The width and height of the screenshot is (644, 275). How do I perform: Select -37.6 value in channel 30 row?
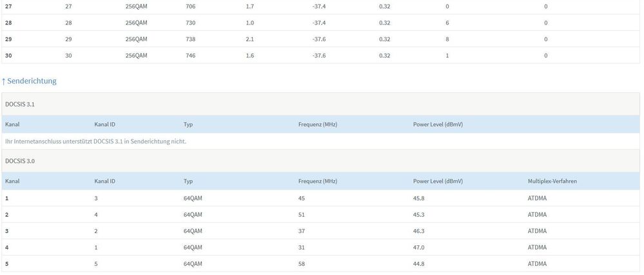[x=319, y=56]
